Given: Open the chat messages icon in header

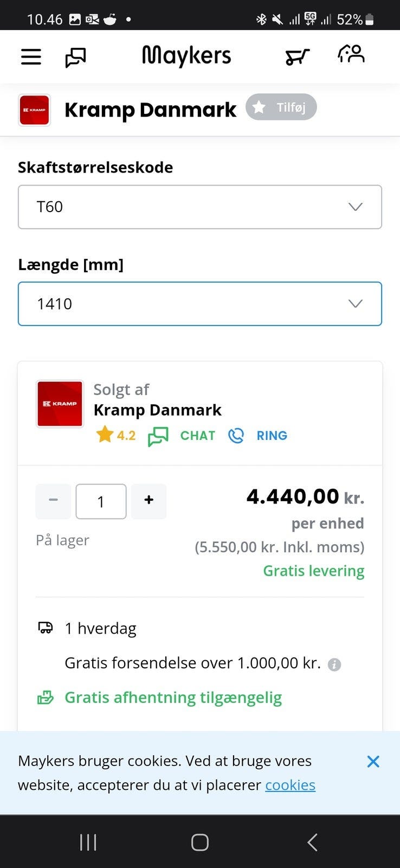Looking at the screenshot, I should pyautogui.click(x=75, y=57).
